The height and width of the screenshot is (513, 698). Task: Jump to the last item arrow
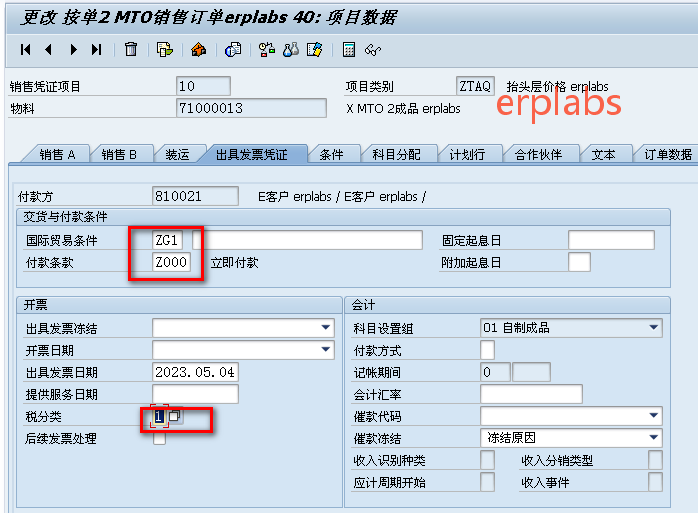(97, 49)
